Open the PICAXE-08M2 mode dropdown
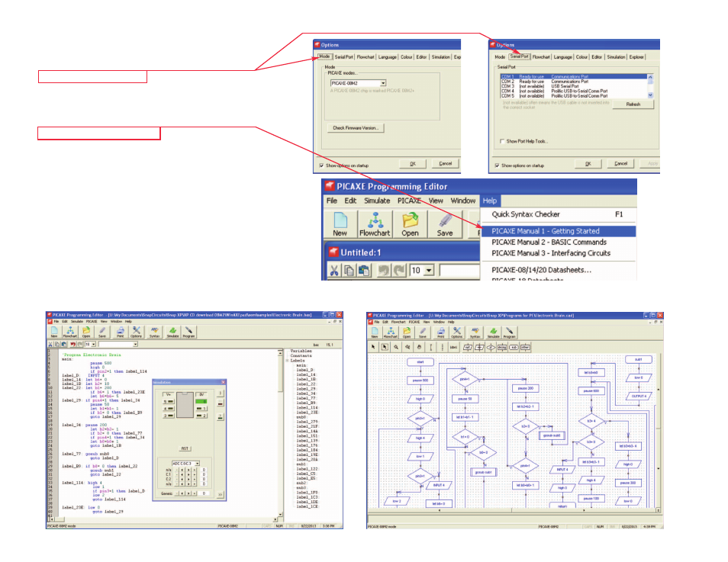 click(x=383, y=83)
